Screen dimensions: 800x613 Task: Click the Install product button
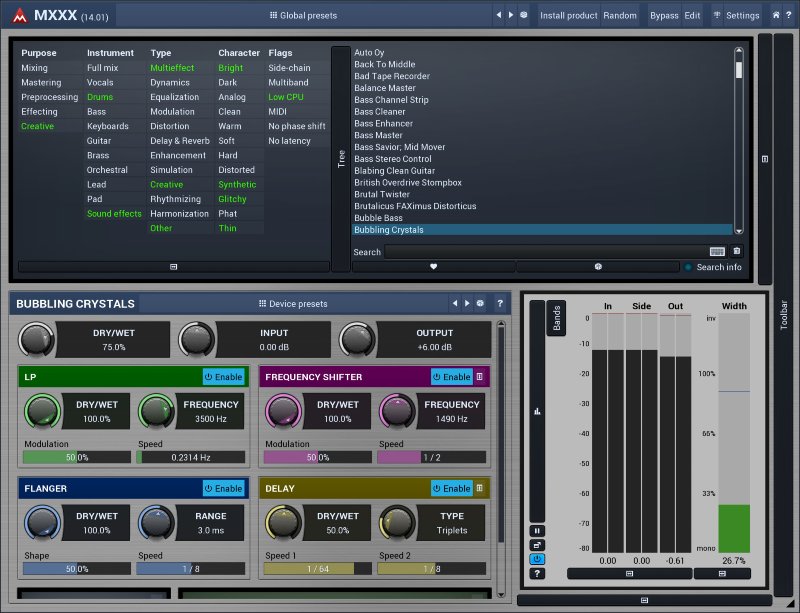click(568, 15)
